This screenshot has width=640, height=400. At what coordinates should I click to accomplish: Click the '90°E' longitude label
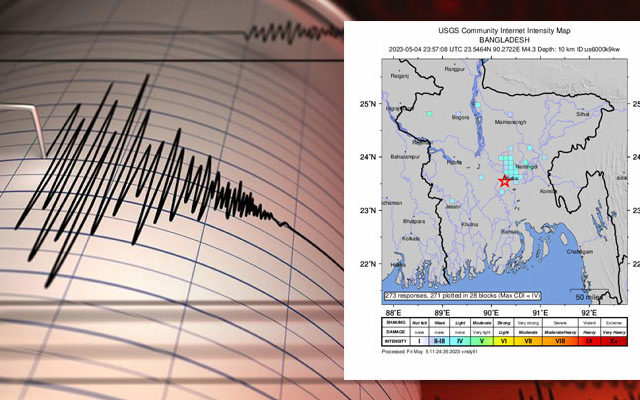491,313
